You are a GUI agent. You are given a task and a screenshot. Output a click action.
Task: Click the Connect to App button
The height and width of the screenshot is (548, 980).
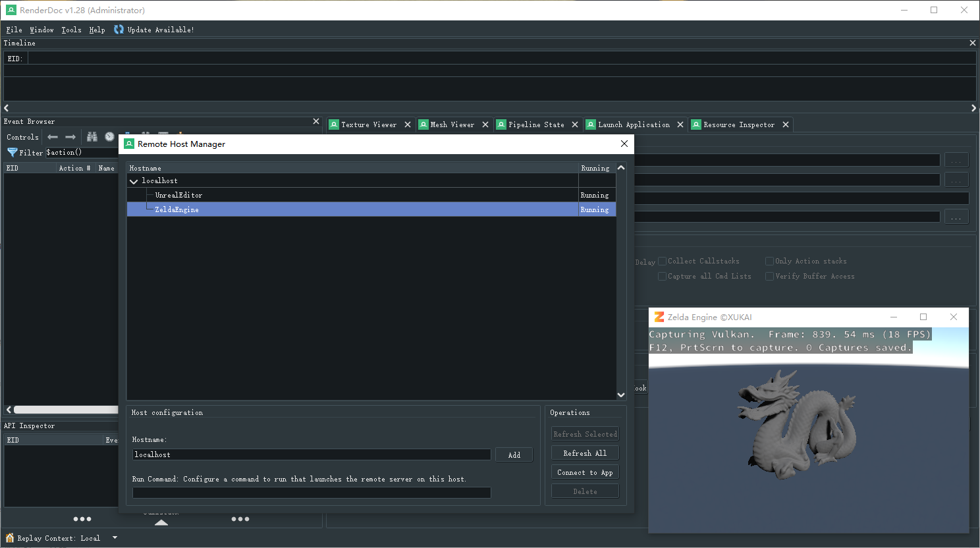point(585,472)
